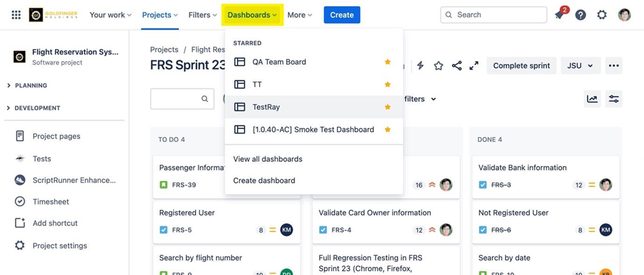644x275 pixels.
Task: Unstar the QA Team Board dashboard
Action: (387, 62)
